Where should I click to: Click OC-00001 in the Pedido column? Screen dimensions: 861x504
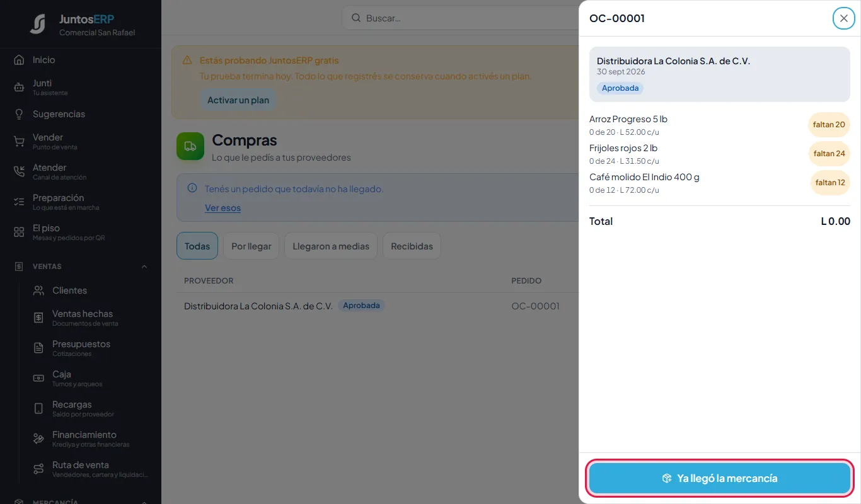tap(535, 306)
